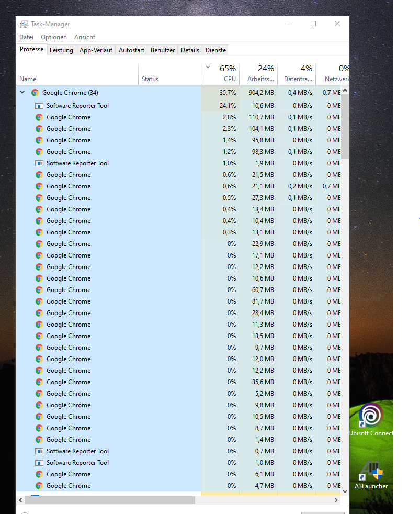This screenshot has height=514, width=420.
Task: Collapse the Google Chrome (34) process group
Action: [22, 92]
